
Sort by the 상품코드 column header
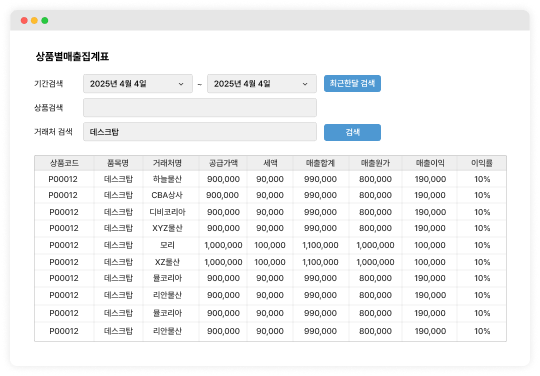point(64,163)
